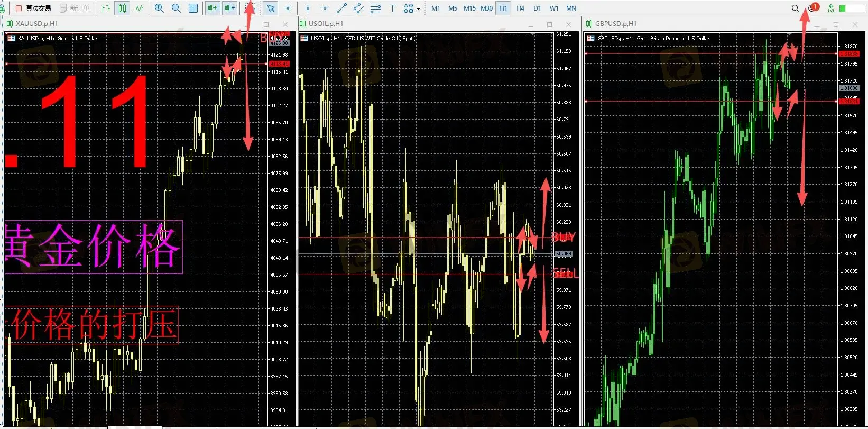Switch to line chart style
Viewport: 868px width, 429px height.
(139, 8)
